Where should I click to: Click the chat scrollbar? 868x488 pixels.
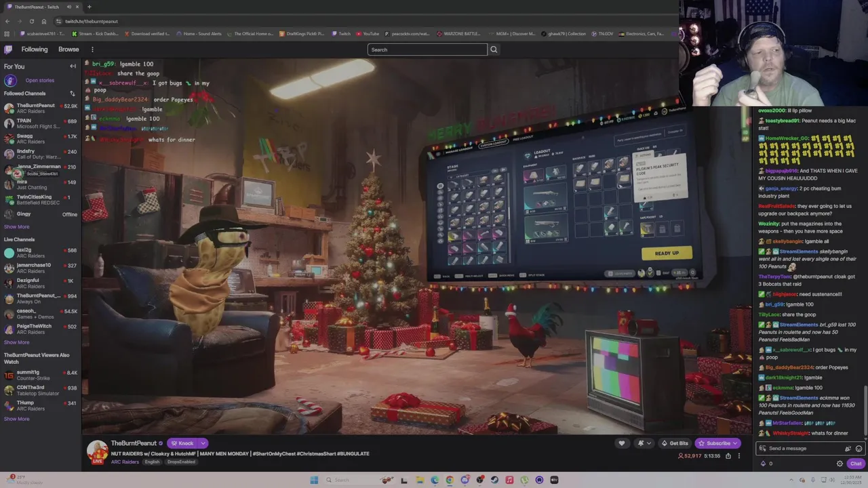tap(866, 409)
